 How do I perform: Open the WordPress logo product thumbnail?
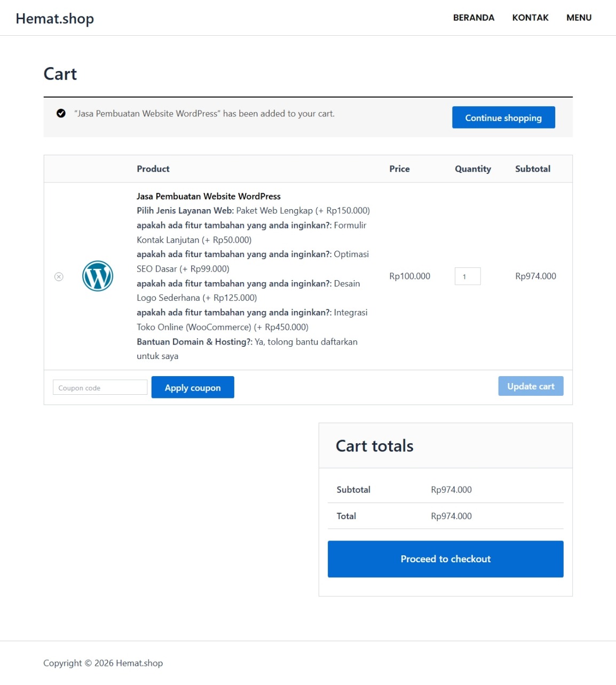(98, 276)
